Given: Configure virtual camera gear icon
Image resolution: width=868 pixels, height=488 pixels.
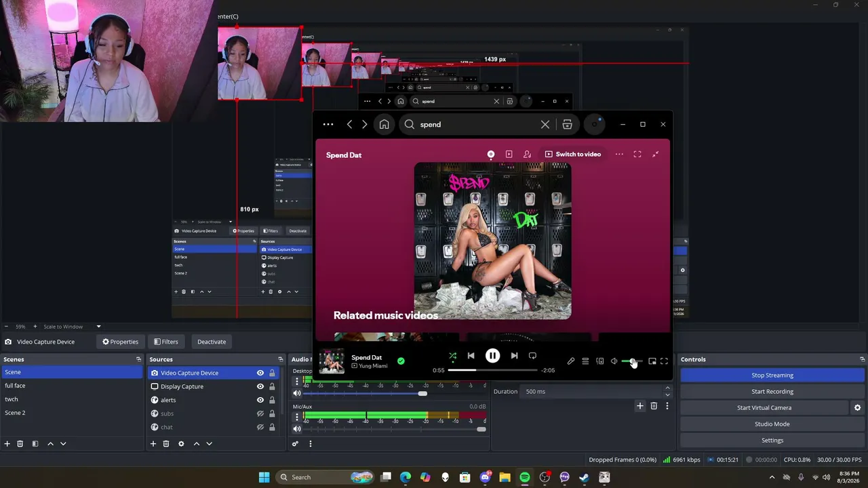Looking at the screenshot, I should [857, 408].
